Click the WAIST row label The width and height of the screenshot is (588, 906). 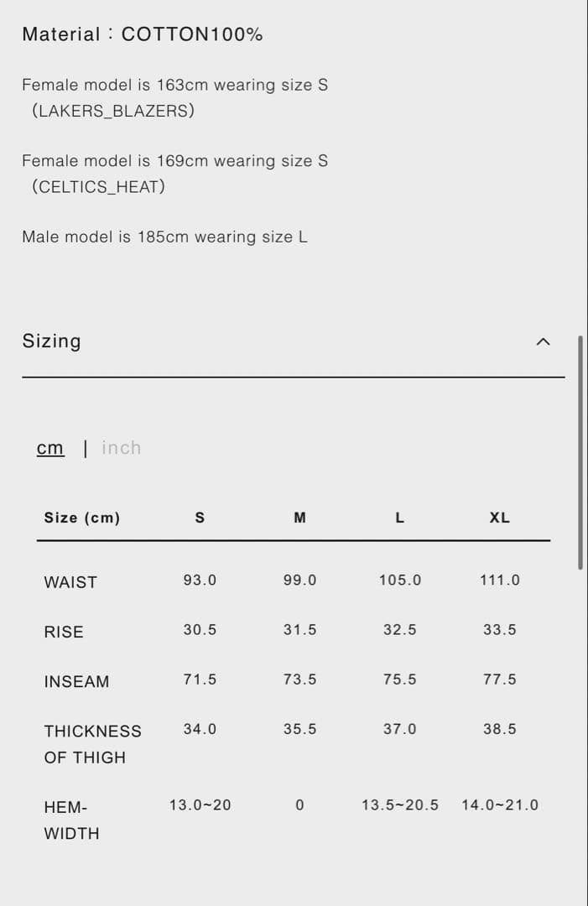70,582
